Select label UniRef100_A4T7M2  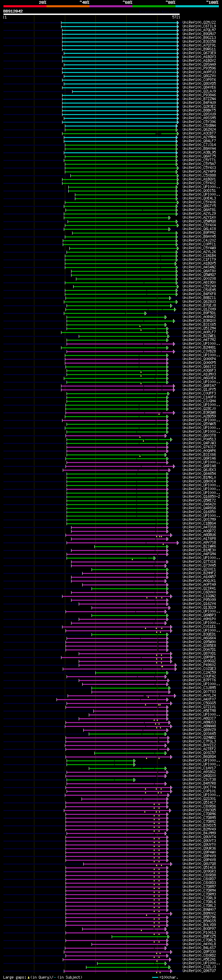199,340
